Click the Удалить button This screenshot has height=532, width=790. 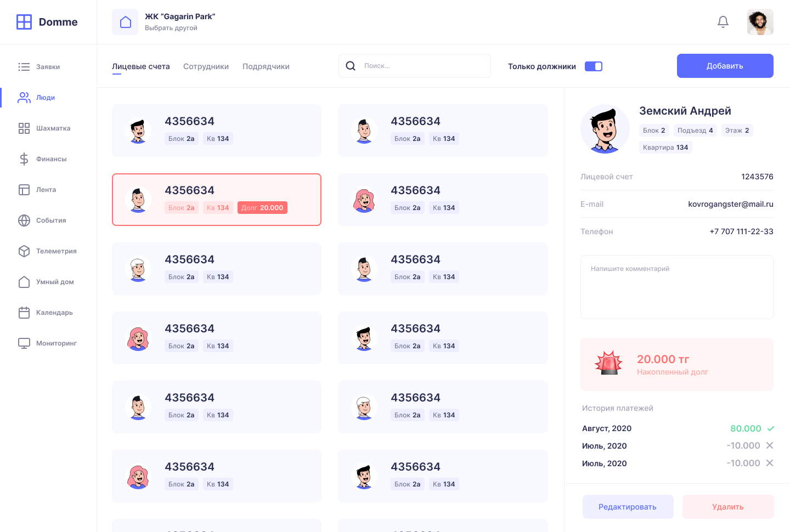point(728,507)
